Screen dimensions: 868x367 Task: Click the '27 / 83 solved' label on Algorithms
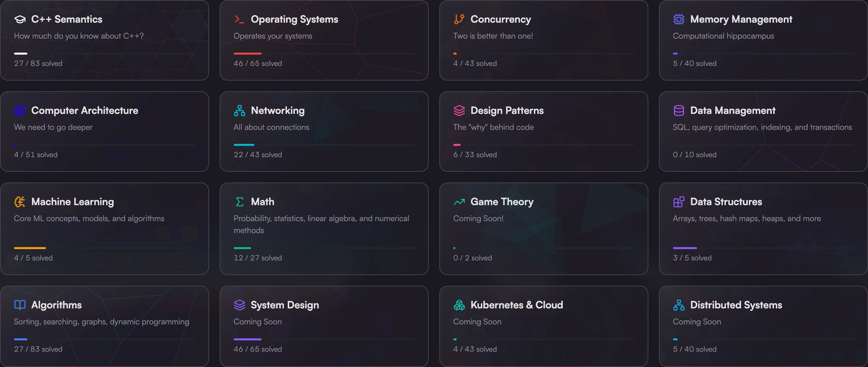38,349
